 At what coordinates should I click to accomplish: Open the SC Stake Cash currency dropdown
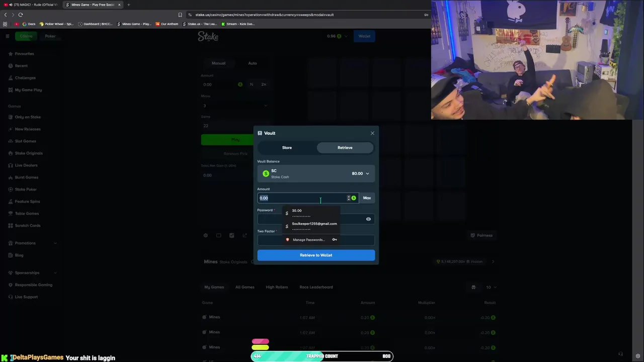tap(316, 173)
